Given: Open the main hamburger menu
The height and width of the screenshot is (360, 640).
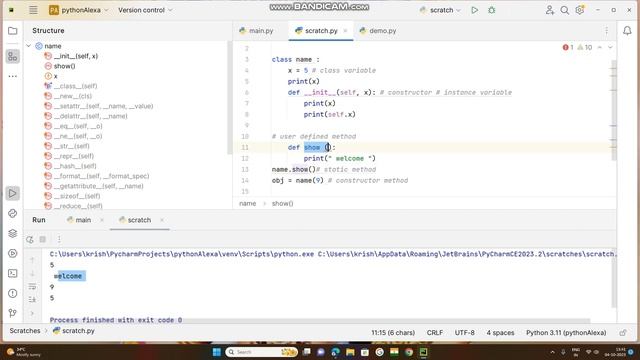Looking at the screenshot, I should click(33, 10).
